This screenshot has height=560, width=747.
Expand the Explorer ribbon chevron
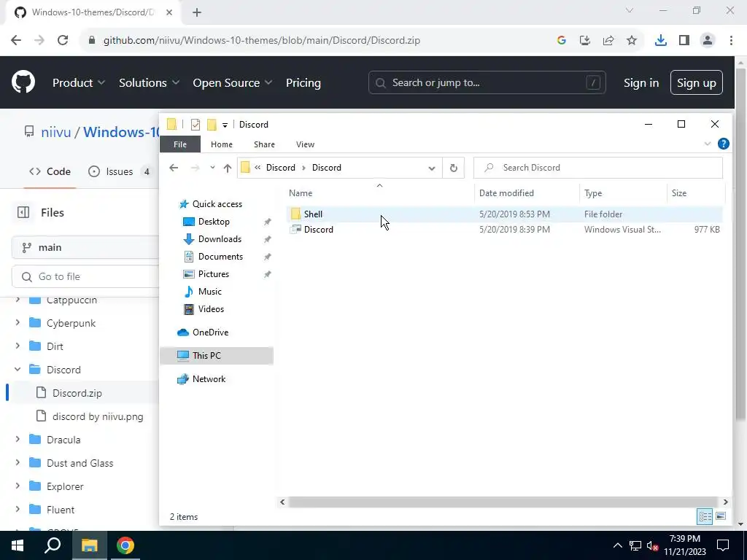708,144
